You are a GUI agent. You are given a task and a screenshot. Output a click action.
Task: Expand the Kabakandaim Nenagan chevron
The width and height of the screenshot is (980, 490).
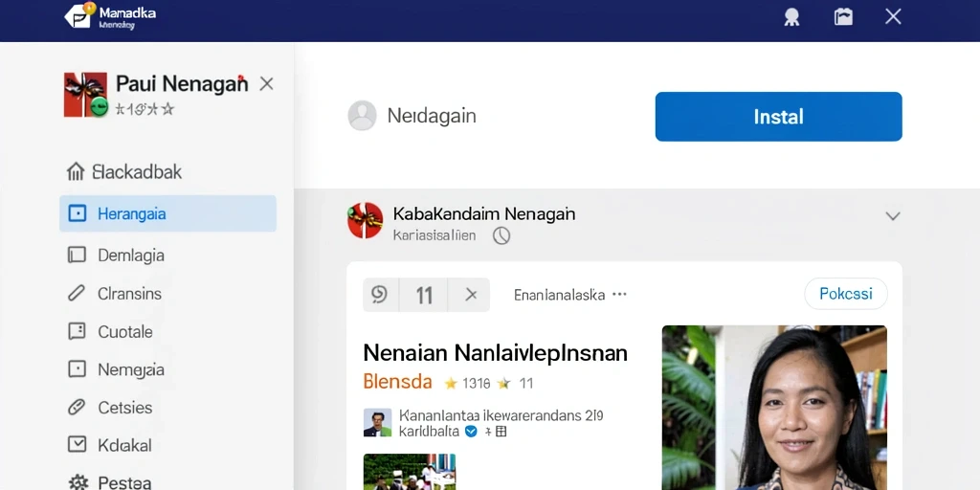pyautogui.click(x=893, y=216)
